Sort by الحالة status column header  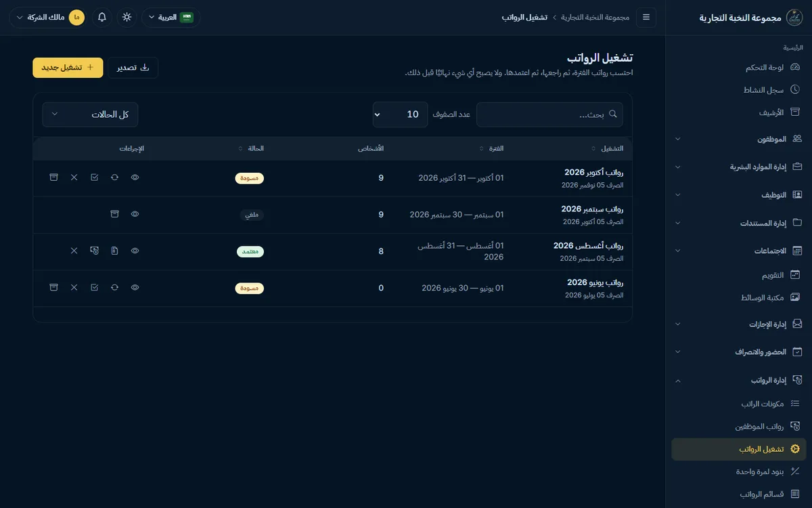pos(251,148)
